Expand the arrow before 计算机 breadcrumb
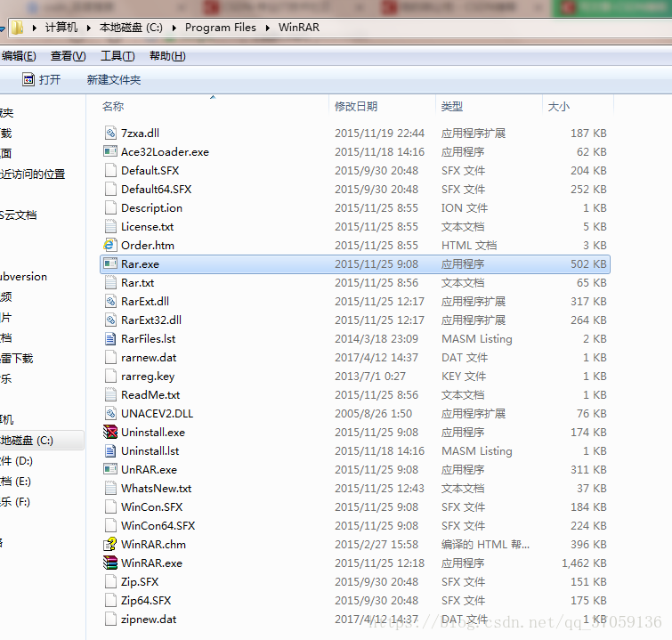Screen dimensions: 672x640 pyautogui.click(x=35, y=28)
